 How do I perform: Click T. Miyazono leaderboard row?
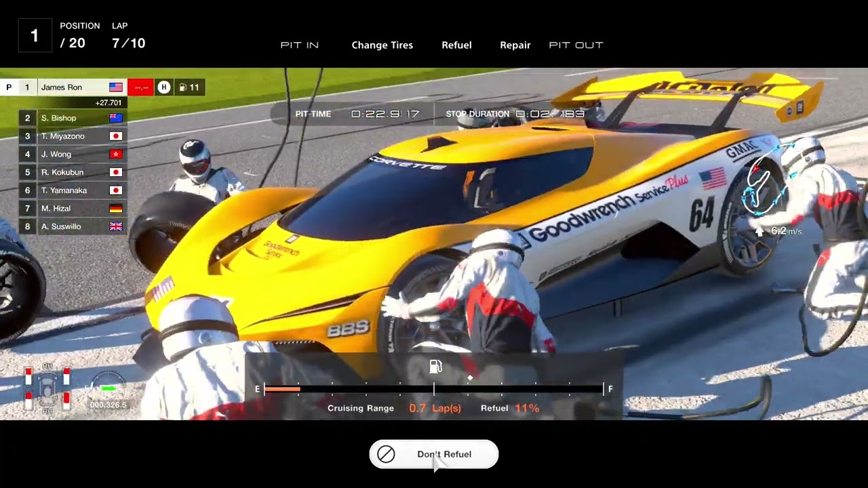coord(72,136)
